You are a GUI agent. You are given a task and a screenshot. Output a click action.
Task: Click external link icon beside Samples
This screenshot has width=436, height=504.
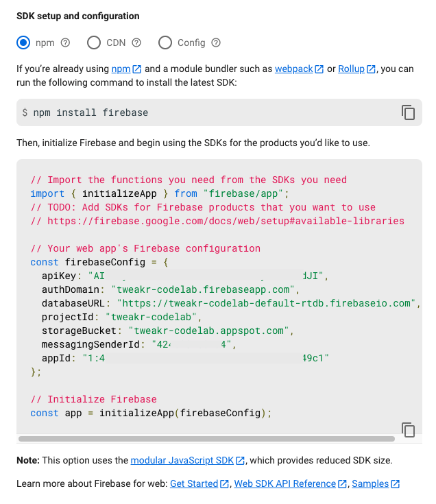tap(396, 484)
